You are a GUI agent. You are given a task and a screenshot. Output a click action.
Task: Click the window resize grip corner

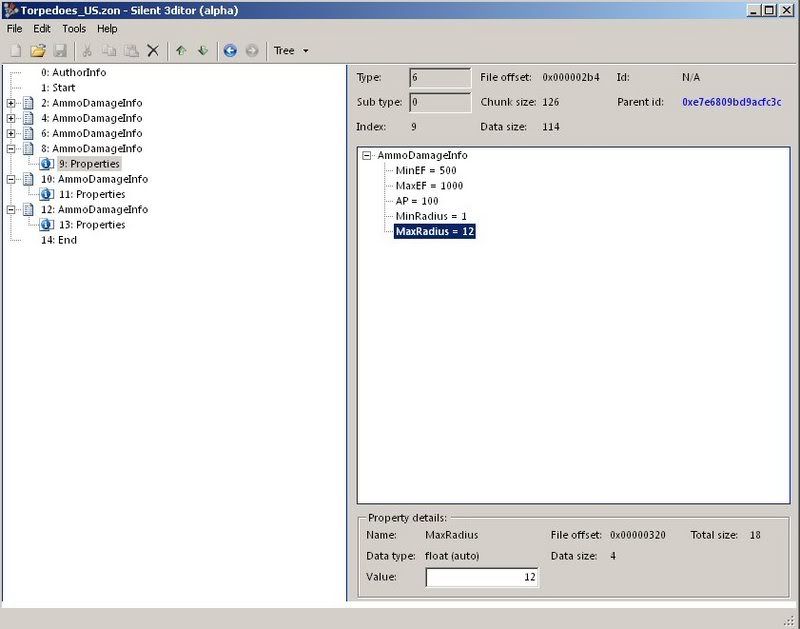790,620
